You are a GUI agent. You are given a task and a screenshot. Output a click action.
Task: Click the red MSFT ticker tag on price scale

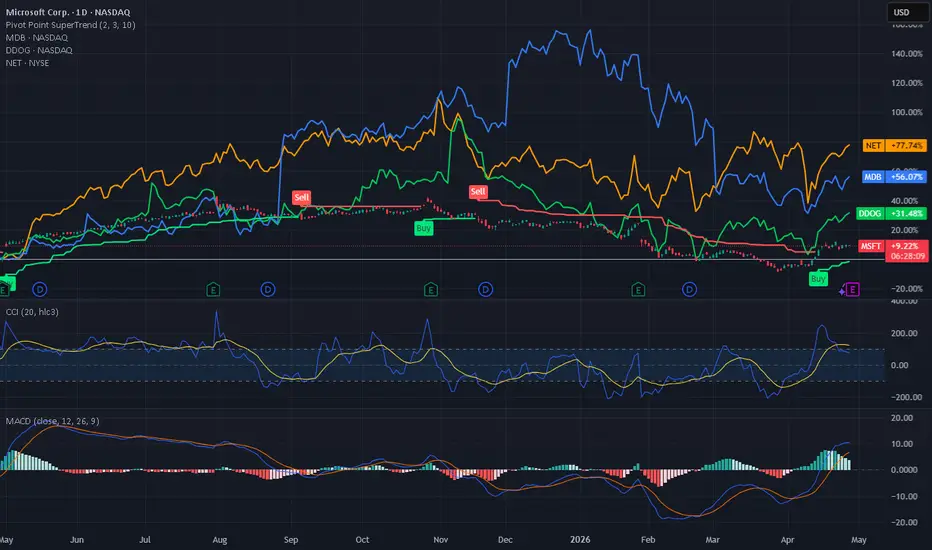coord(871,246)
